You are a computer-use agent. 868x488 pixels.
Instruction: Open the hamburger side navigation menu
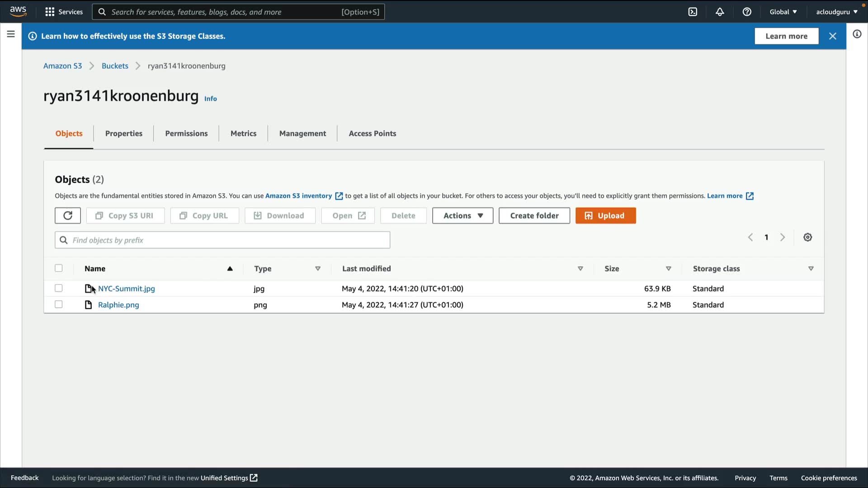tap(11, 34)
